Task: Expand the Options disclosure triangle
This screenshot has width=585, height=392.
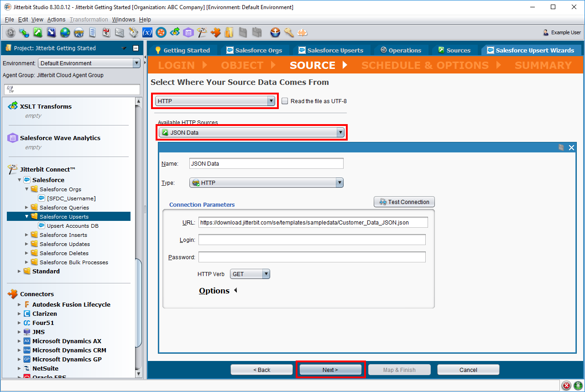Action: coord(235,291)
